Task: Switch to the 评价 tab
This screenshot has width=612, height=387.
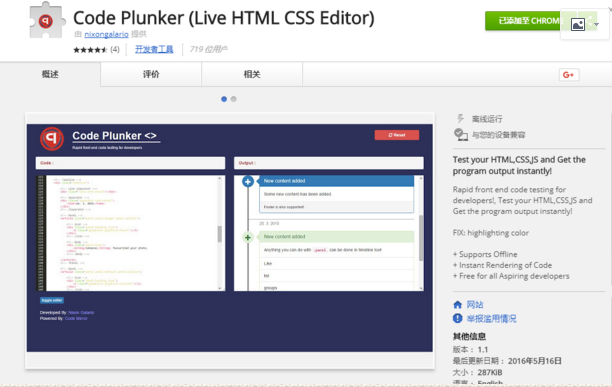Action: [151, 74]
